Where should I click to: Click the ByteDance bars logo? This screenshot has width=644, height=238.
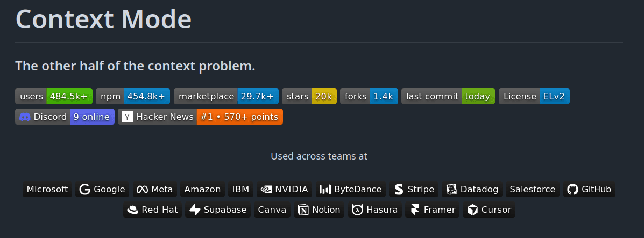[x=325, y=190]
